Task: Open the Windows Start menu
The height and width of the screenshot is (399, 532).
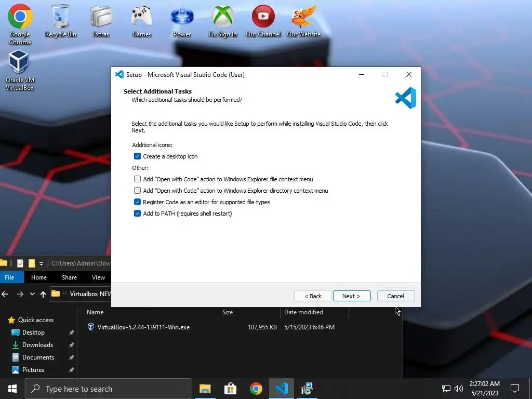Action: click(x=12, y=389)
